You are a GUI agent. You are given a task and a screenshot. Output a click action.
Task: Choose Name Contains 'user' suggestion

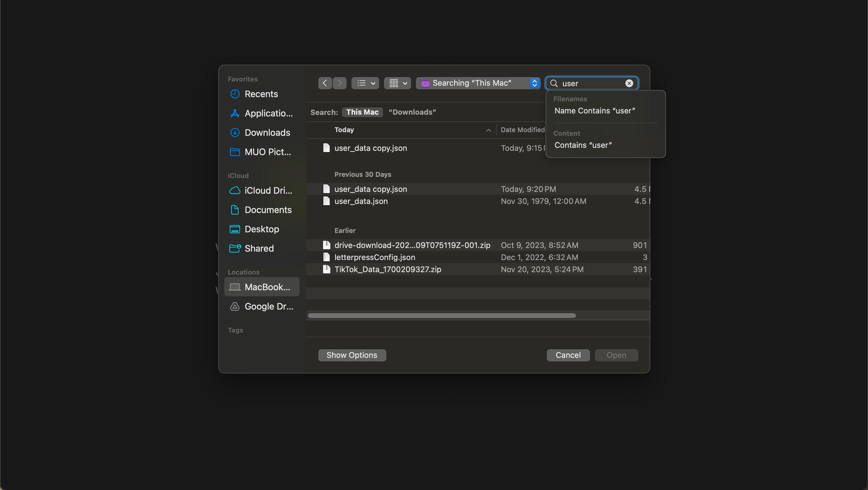pyautogui.click(x=594, y=111)
